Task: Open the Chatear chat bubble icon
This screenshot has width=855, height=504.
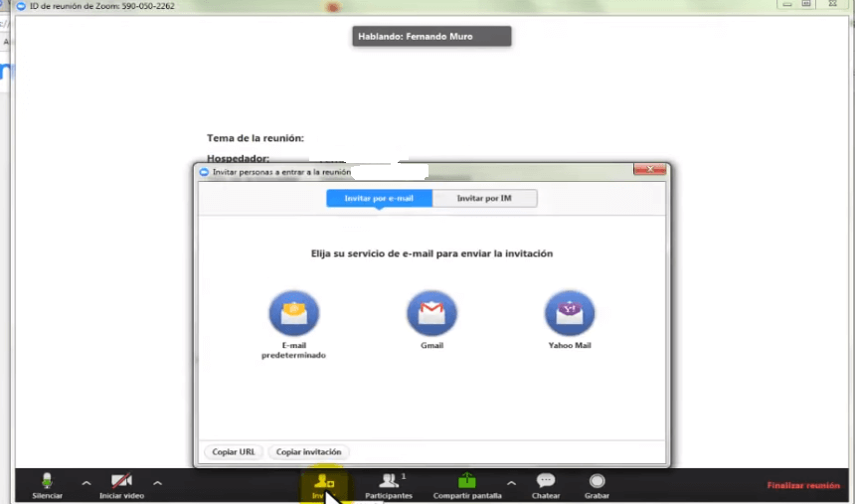Action: point(545,480)
